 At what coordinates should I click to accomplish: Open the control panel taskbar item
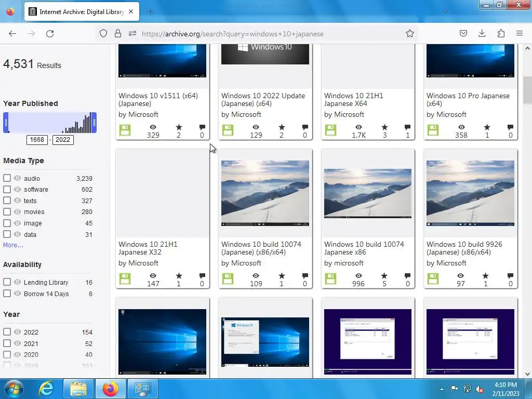coord(142,389)
